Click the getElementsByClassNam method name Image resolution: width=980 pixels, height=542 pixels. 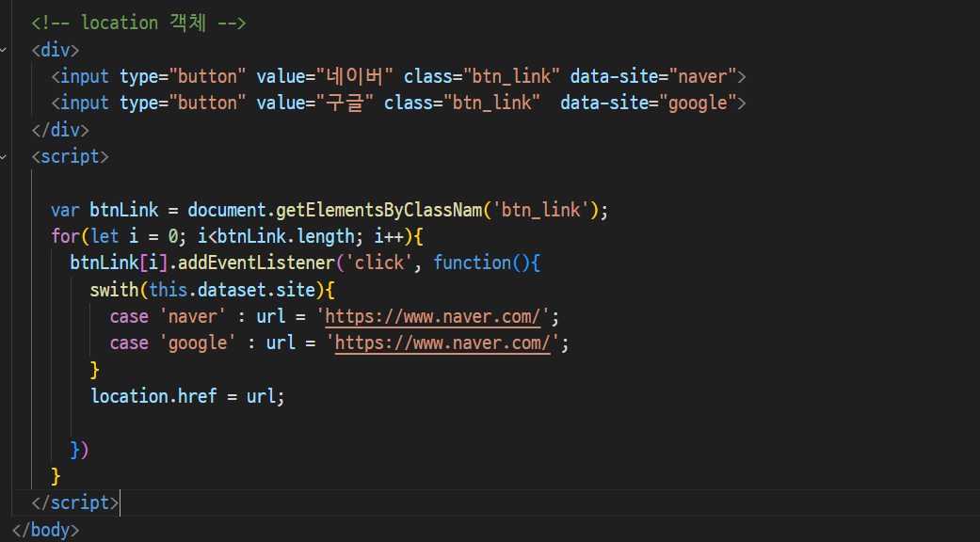379,210
